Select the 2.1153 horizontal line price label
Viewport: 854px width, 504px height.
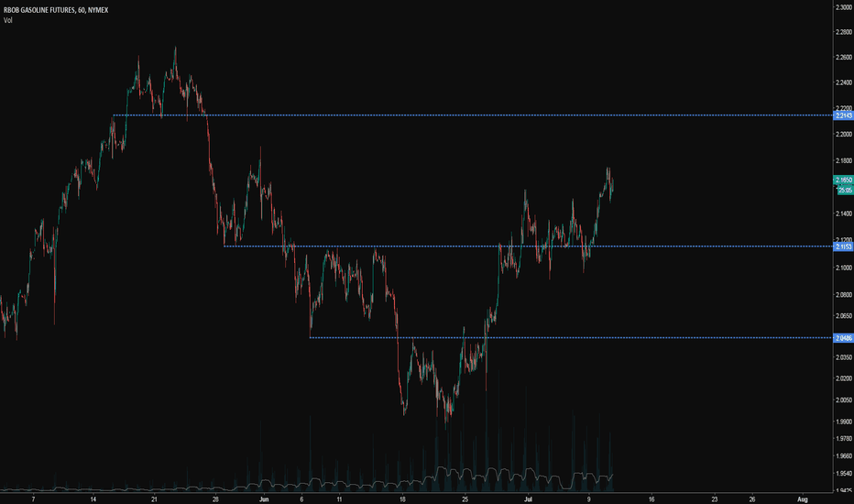(x=843, y=247)
